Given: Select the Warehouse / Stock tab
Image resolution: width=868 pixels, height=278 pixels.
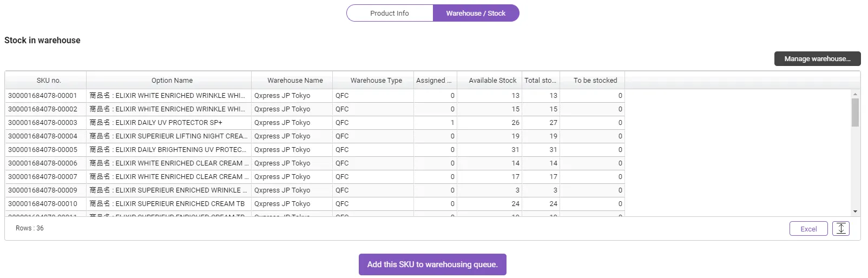Looking at the screenshot, I should pyautogui.click(x=476, y=14).
